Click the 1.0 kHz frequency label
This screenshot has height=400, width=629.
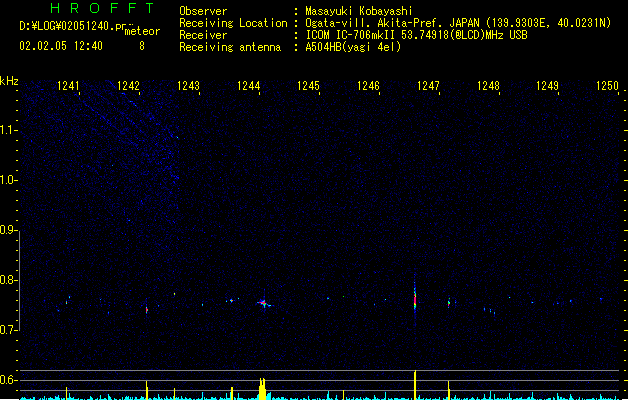click(x=8, y=180)
